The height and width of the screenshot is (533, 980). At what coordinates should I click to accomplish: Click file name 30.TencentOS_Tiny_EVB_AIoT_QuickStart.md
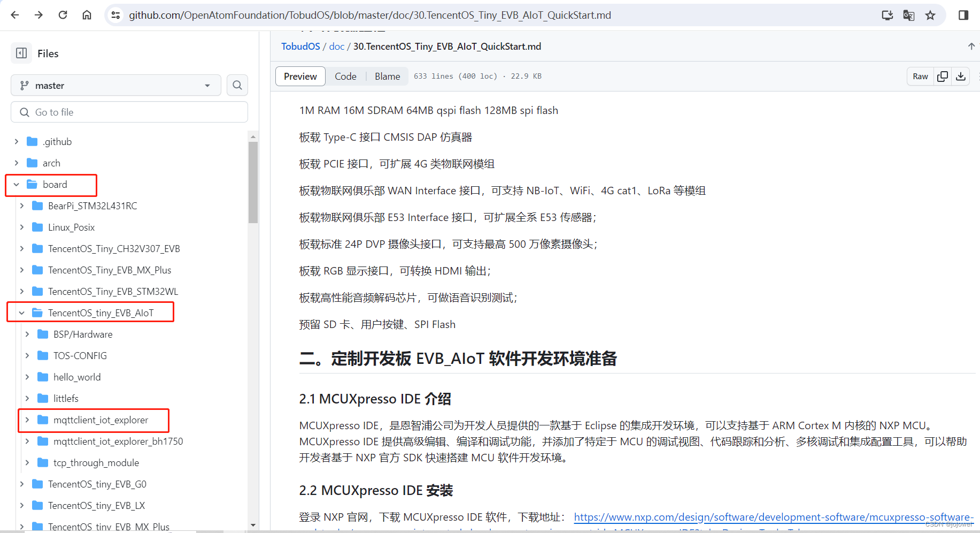click(x=447, y=47)
